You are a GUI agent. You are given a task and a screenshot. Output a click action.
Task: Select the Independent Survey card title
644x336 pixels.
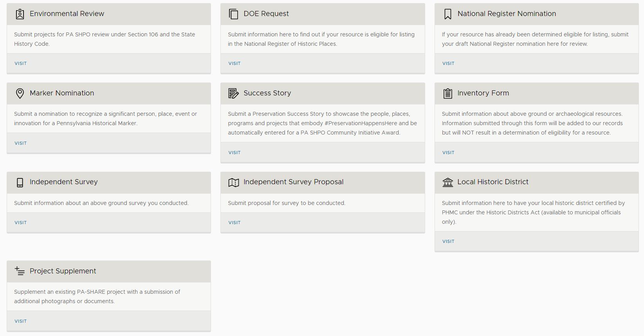pos(64,182)
